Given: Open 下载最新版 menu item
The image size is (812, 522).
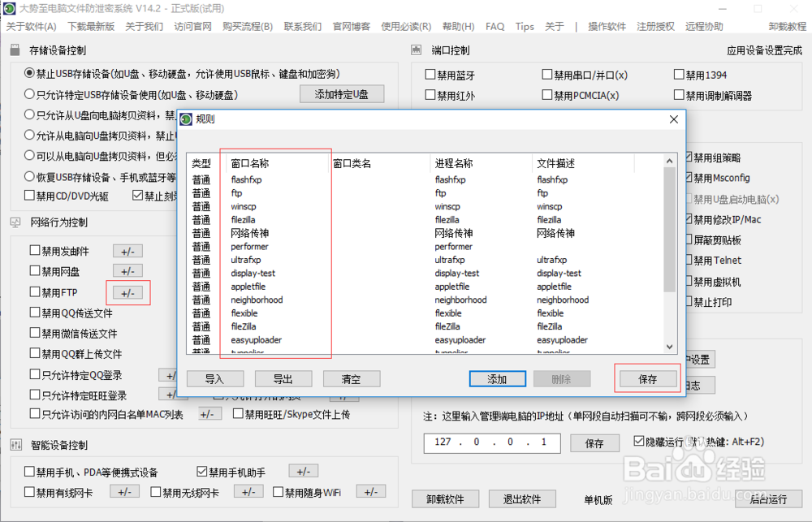Looking at the screenshot, I should click(91, 27).
